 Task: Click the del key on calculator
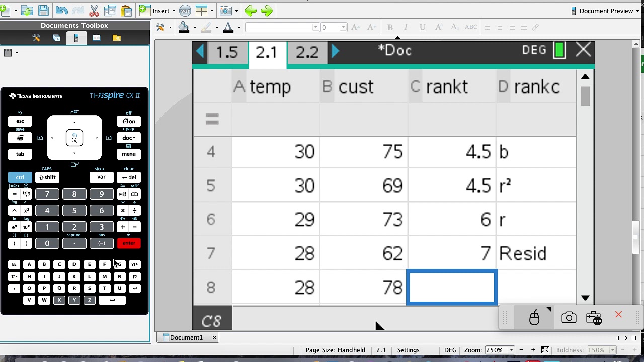(x=129, y=177)
